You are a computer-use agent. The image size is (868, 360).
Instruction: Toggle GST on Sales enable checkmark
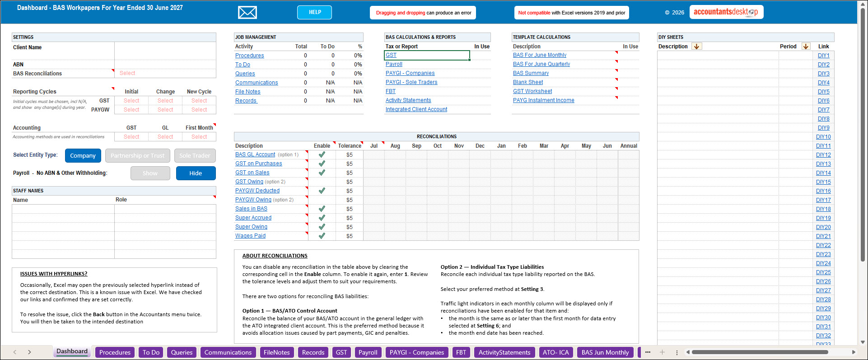pos(322,173)
